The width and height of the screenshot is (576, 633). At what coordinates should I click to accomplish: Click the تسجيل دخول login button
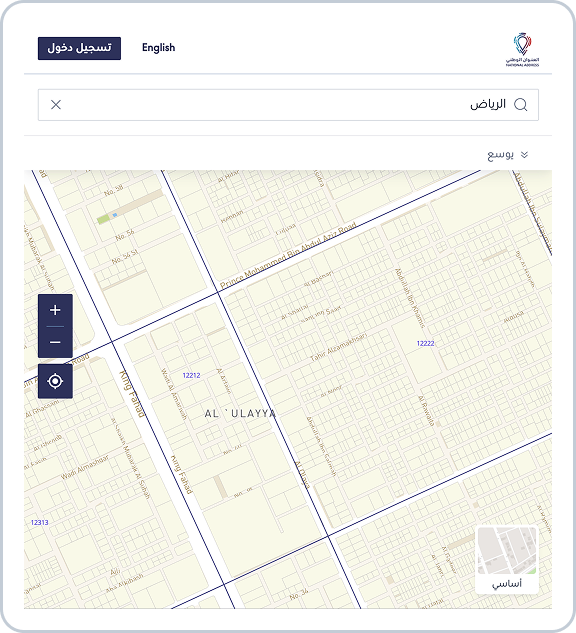(80, 48)
